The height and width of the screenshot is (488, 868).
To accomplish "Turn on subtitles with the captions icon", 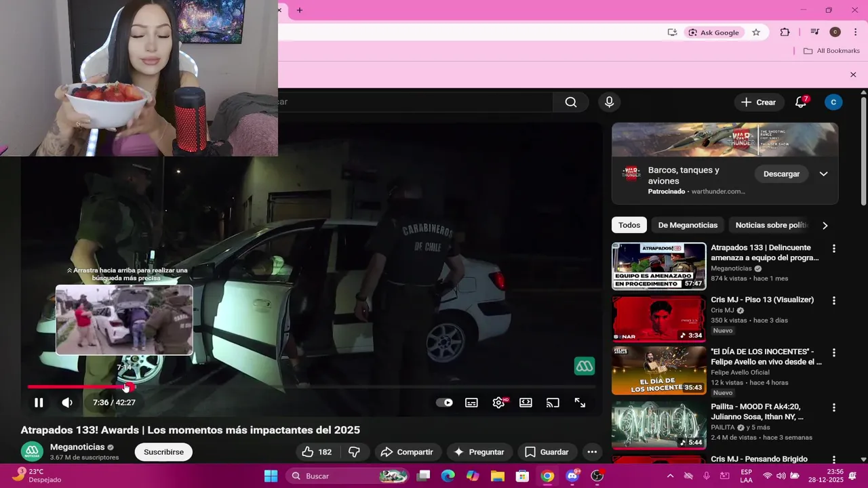I will click(471, 403).
